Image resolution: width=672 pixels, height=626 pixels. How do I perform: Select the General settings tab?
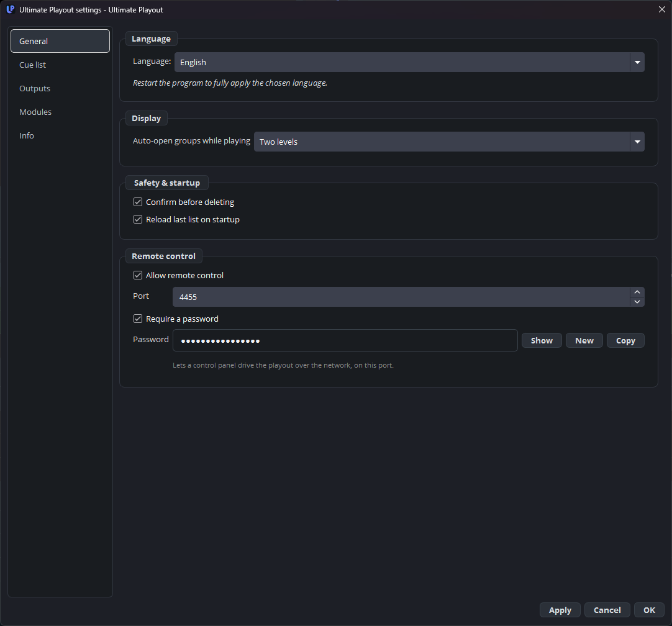(x=60, y=41)
